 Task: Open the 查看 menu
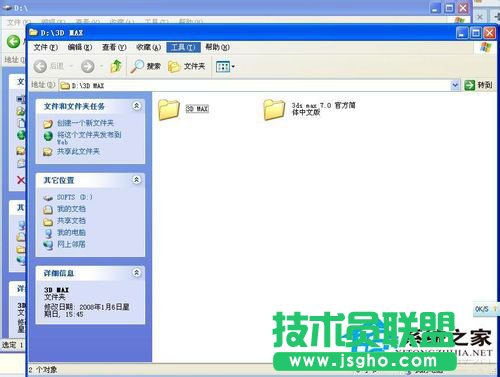(114, 47)
